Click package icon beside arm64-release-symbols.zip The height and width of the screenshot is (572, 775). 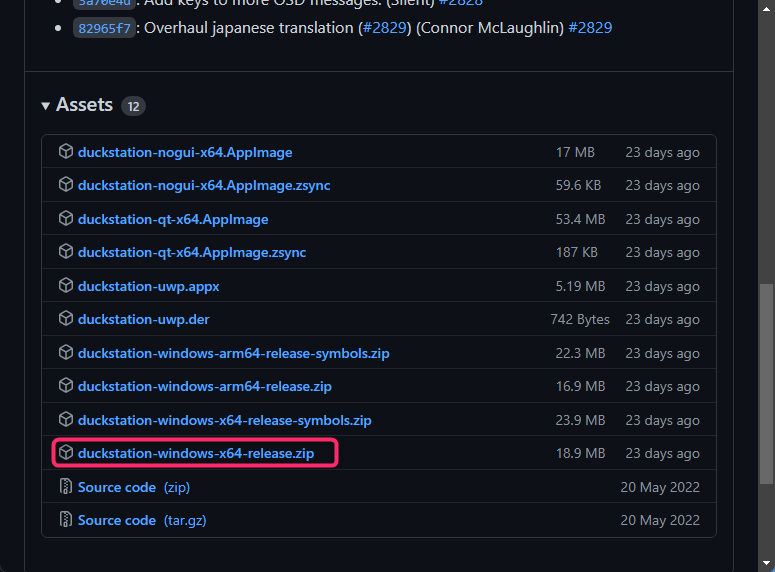tap(66, 352)
